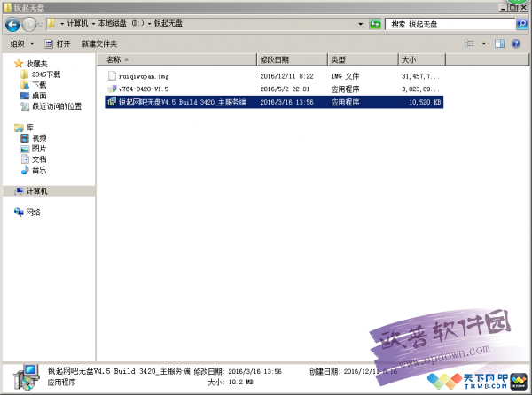This screenshot has width=532, height=395.
Task: Sort by the 类型 column header
Action: click(363, 59)
